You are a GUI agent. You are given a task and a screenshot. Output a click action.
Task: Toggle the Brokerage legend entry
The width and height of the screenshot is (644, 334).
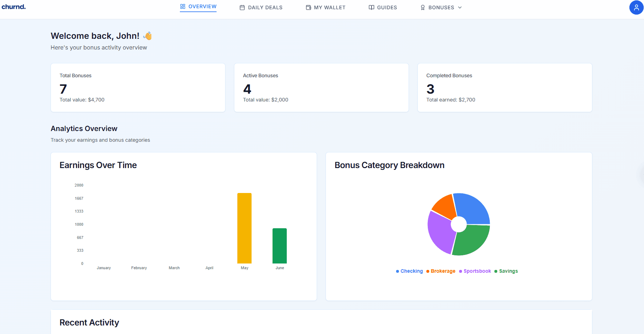point(441,271)
